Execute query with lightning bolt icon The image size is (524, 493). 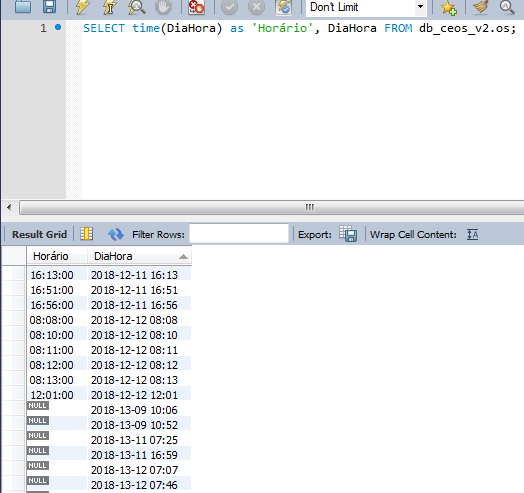pyautogui.click(x=82, y=6)
